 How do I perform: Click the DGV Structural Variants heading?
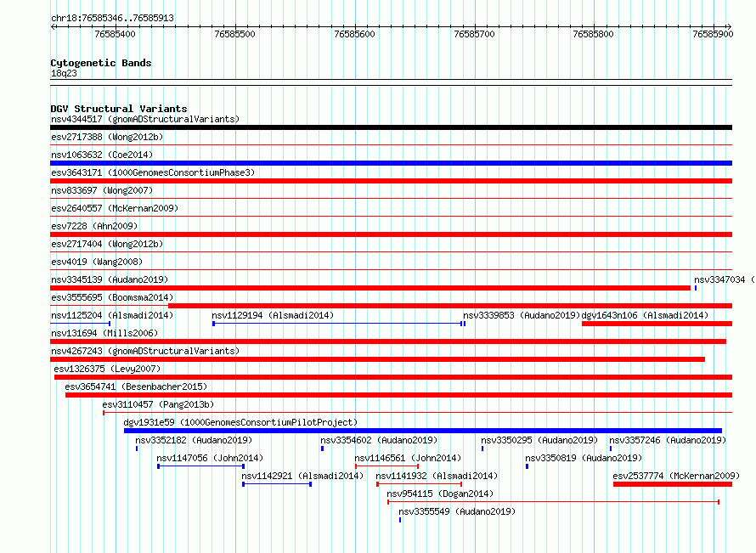[x=119, y=109]
